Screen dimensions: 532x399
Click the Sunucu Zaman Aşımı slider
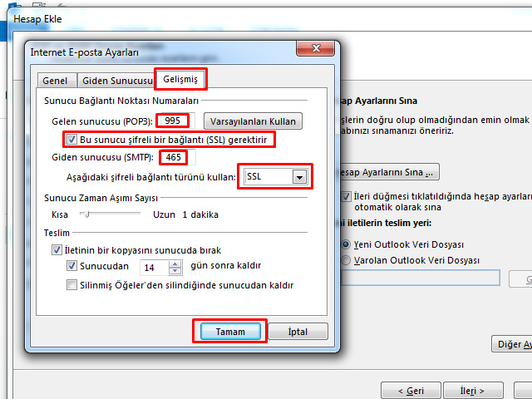81,214
